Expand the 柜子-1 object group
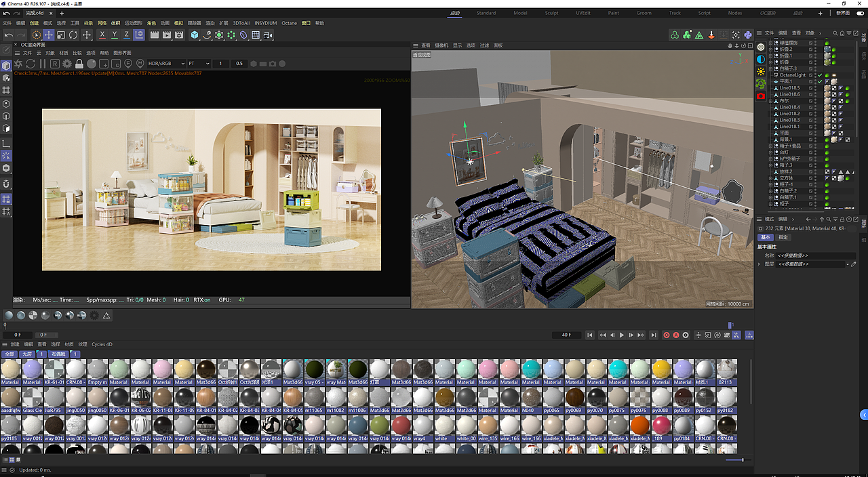Screen dimensions: 868x477 click(x=770, y=184)
